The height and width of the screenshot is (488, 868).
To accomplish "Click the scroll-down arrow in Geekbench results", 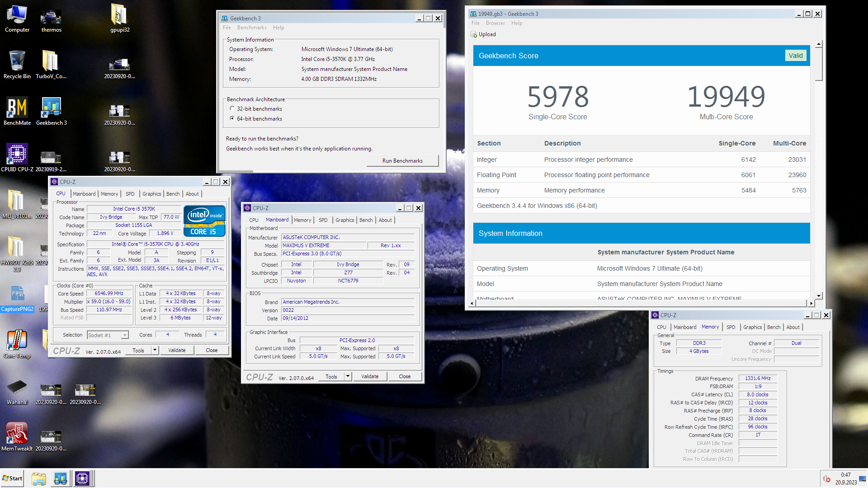I will pos(819,295).
